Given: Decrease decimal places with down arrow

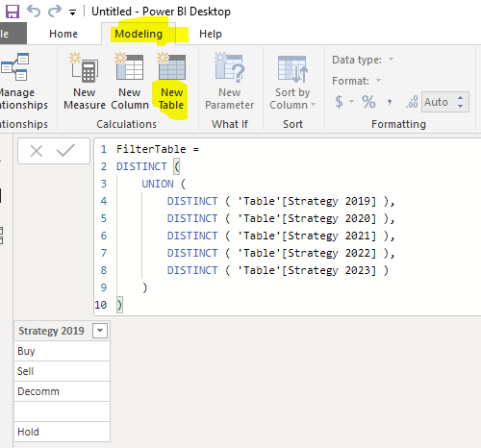Looking at the screenshot, I should [461, 106].
